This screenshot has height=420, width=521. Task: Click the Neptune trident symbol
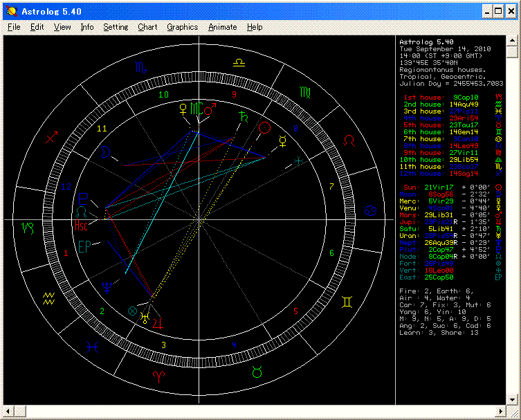[x=107, y=286]
